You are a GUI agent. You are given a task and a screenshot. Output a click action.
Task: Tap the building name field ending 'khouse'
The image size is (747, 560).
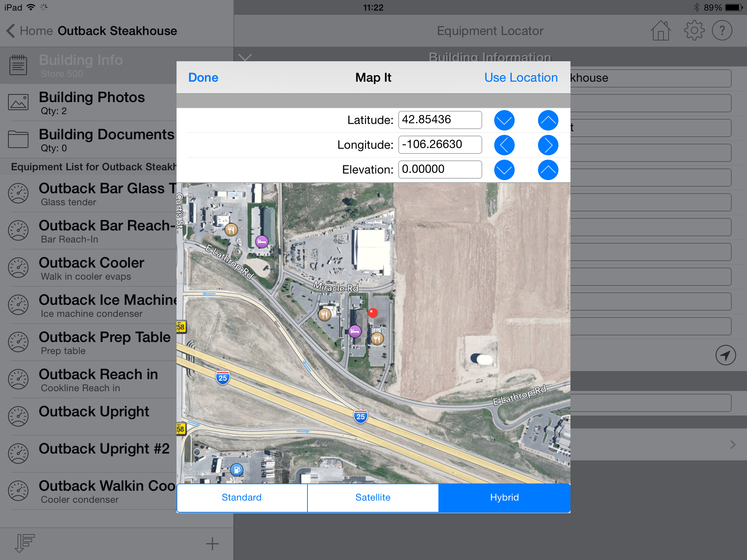pyautogui.click(x=651, y=78)
